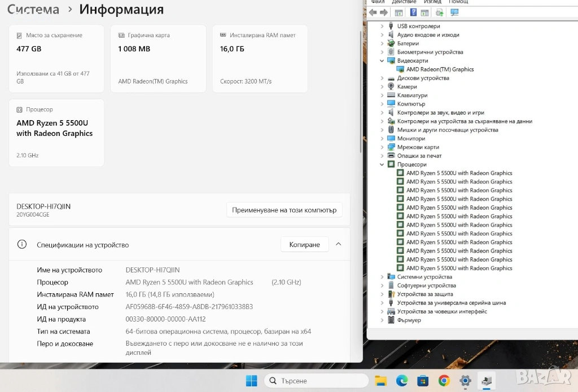Open Microsoft Edge from the taskbar
This screenshot has height=392, width=578.
(x=402, y=381)
